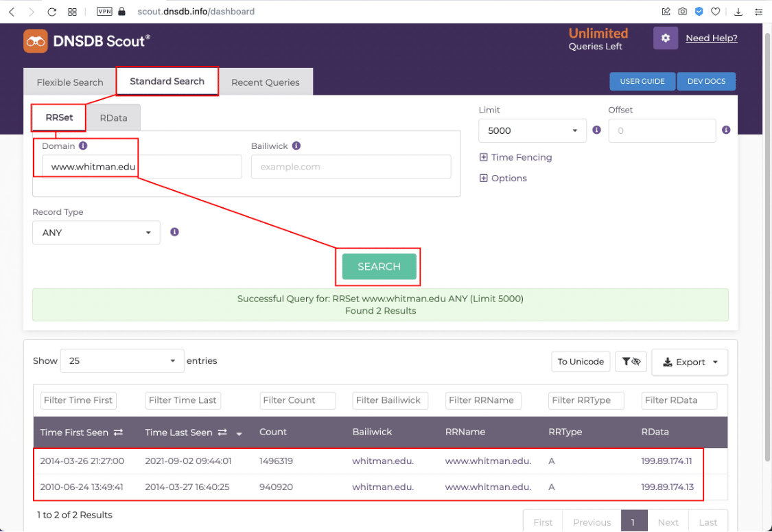The image size is (772, 532).
Task: Click the sort arrows on Time First Seen
Action: (119, 432)
